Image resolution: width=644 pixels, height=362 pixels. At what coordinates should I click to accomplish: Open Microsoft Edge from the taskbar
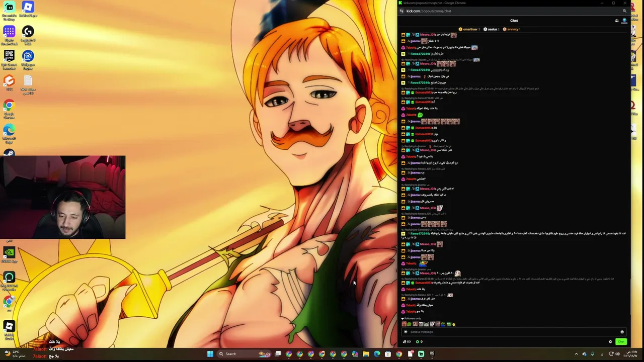point(377,354)
